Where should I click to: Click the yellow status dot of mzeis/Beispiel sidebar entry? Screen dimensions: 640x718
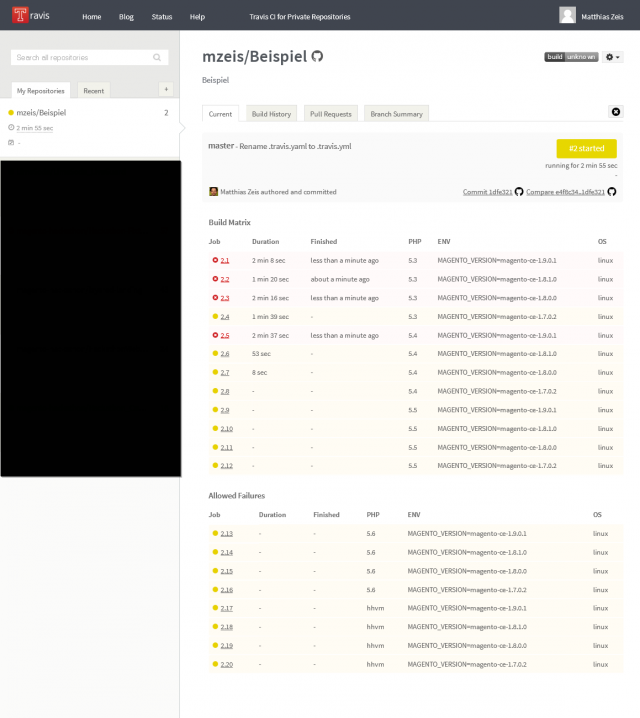11,113
